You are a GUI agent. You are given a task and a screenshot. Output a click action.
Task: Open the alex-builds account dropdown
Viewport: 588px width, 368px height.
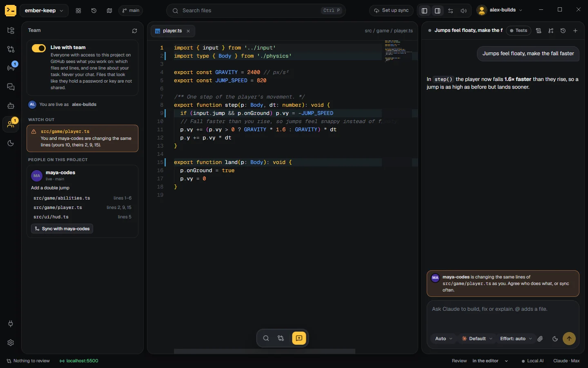[x=500, y=10]
